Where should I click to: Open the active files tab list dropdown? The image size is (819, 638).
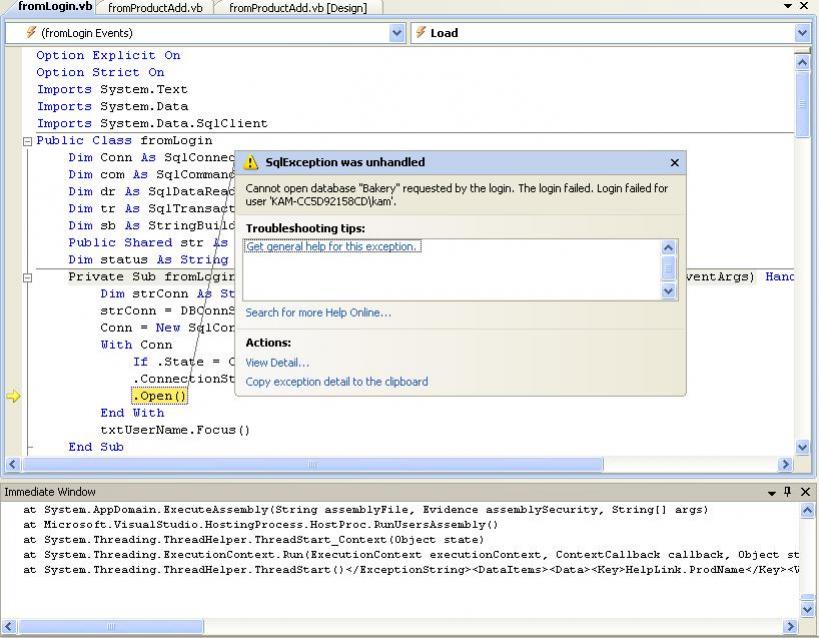point(789,7)
